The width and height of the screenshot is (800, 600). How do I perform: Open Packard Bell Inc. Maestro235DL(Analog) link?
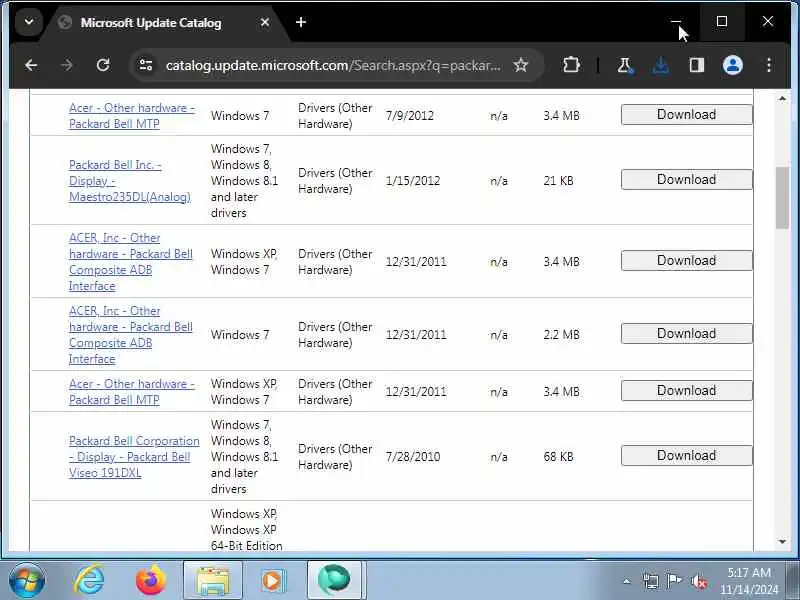[x=130, y=181]
